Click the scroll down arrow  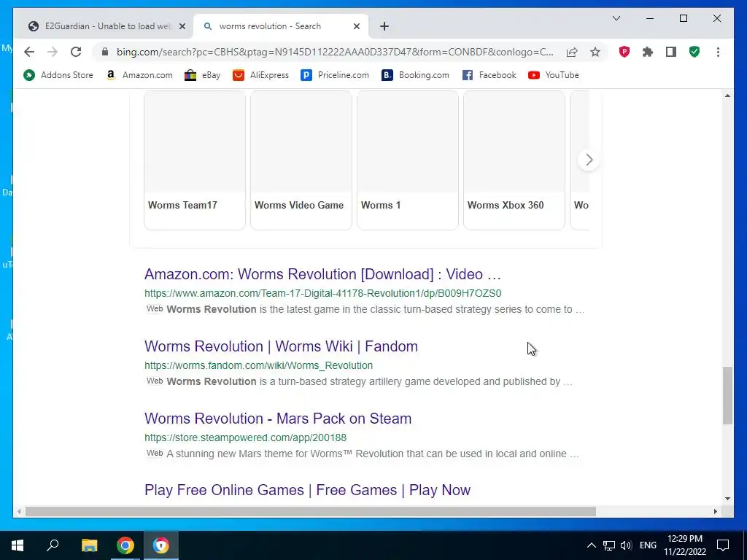[x=727, y=499]
